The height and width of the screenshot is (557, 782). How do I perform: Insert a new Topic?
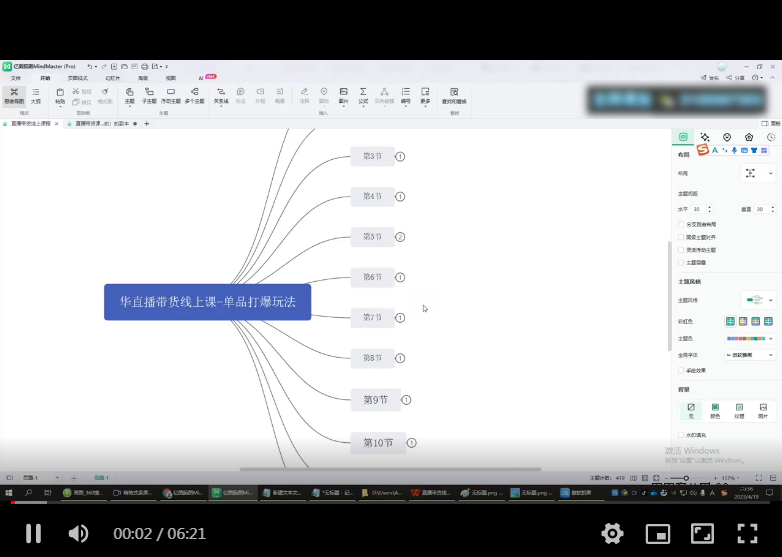[x=130, y=95]
